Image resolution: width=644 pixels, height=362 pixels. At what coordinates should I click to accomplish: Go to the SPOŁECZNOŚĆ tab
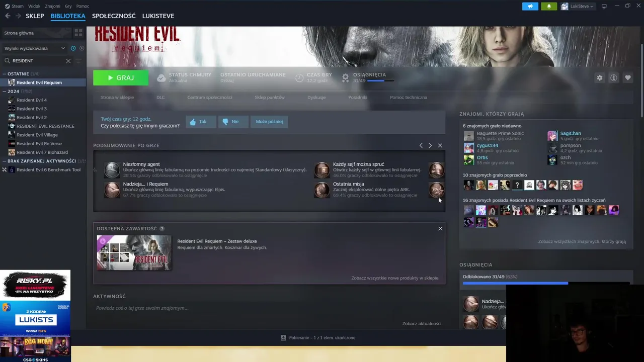tap(114, 16)
